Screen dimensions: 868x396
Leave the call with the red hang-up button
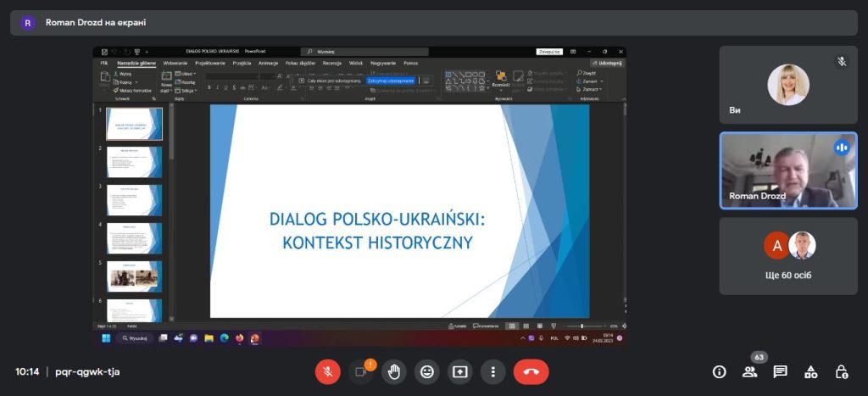pos(531,371)
